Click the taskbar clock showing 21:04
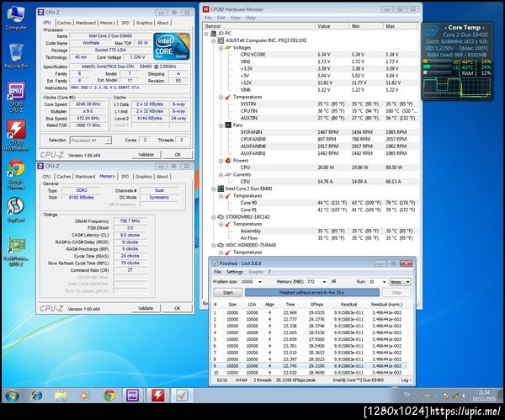The height and width of the screenshot is (420, 505). coord(484,396)
